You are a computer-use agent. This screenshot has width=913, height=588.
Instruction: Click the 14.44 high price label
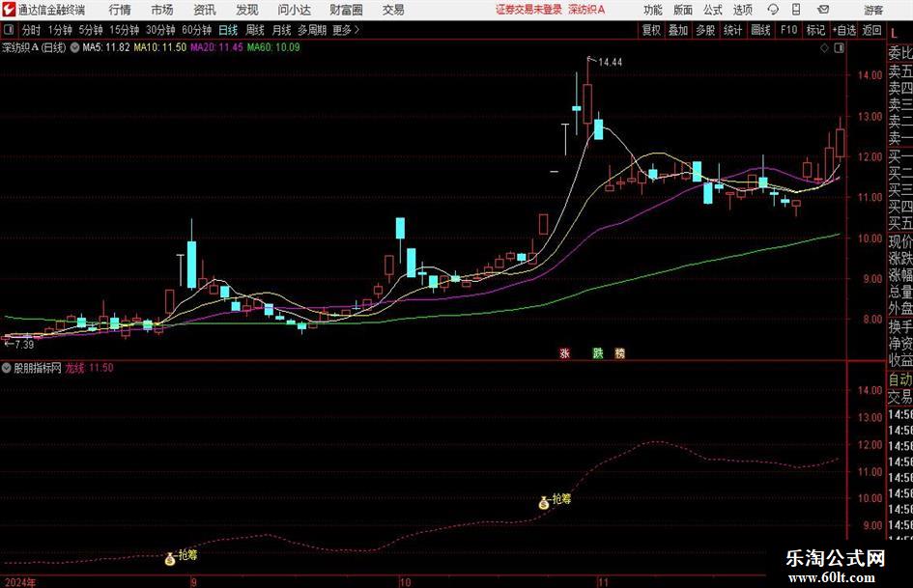coord(610,63)
